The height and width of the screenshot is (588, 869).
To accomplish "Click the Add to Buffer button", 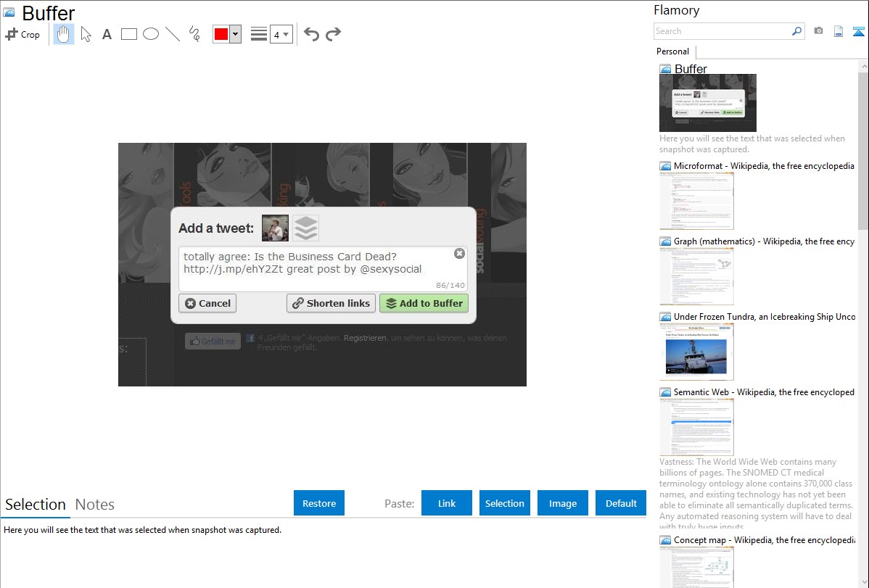I will click(x=424, y=303).
